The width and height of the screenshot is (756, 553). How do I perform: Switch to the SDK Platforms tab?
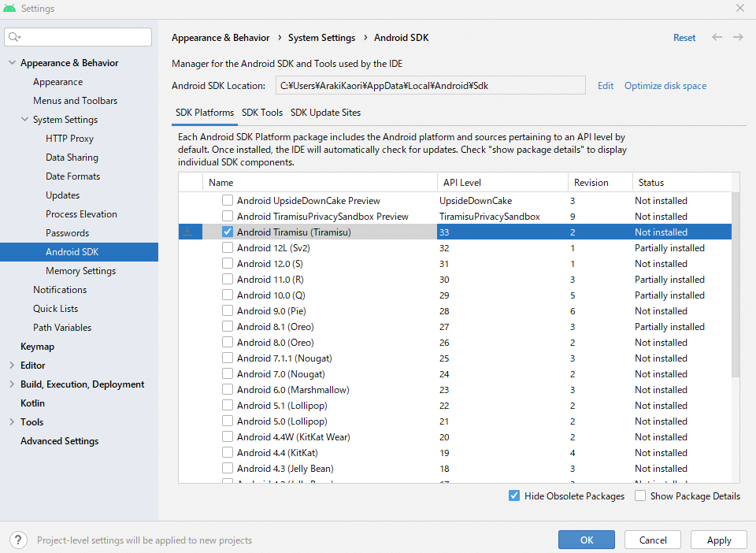205,113
